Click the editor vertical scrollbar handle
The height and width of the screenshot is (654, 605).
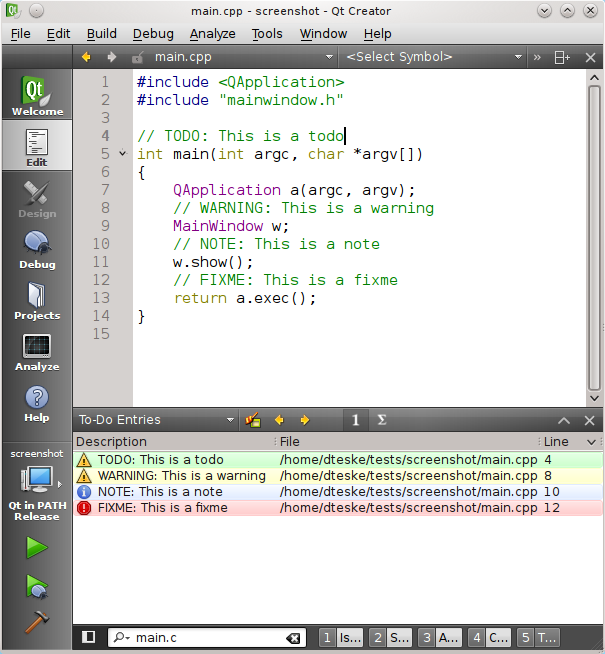[x=594, y=238]
